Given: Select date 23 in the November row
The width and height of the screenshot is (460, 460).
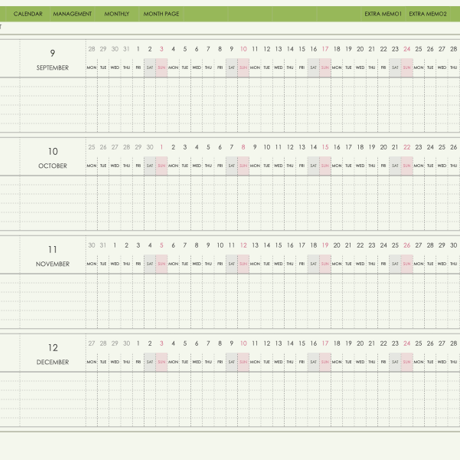Looking at the screenshot, I should coord(372,245).
